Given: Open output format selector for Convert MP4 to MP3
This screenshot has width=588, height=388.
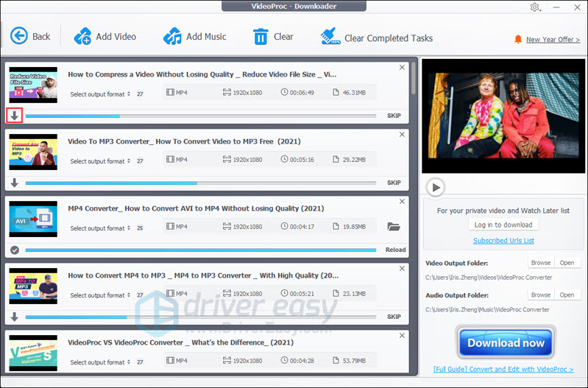Looking at the screenshot, I should (x=100, y=295).
